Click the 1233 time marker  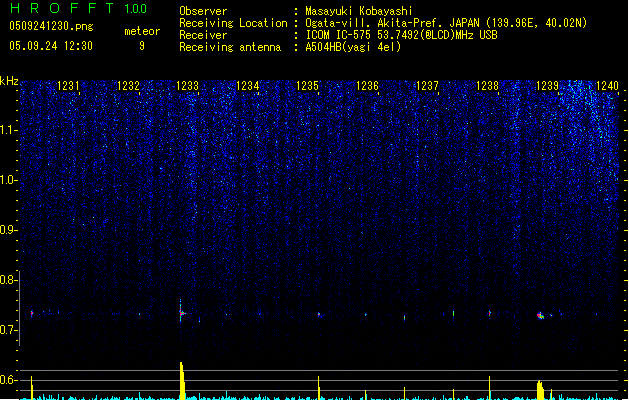click(188, 86)
